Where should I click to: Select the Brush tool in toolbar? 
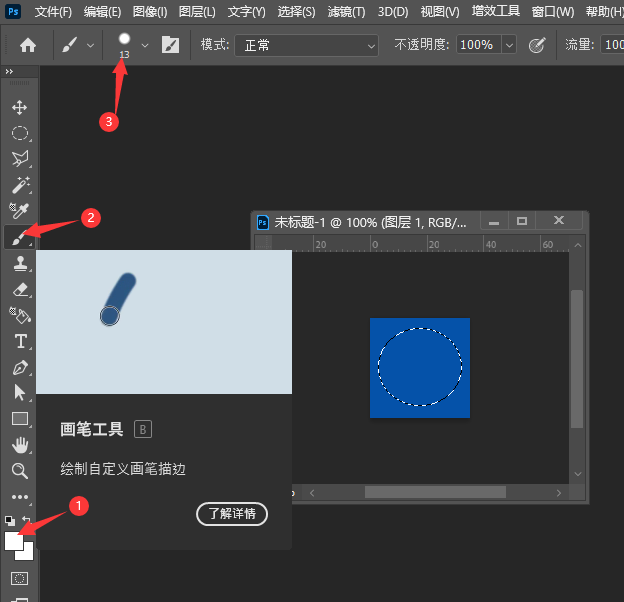tap(20, 237)
